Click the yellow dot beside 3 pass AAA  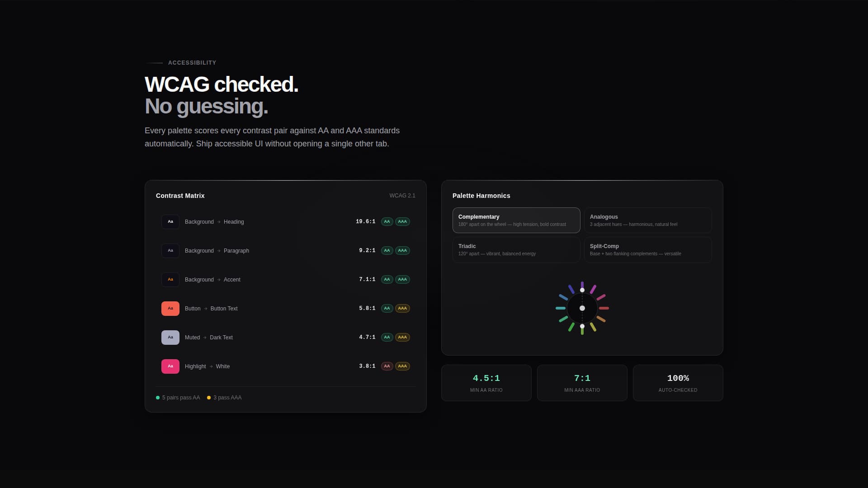(209, 398)
